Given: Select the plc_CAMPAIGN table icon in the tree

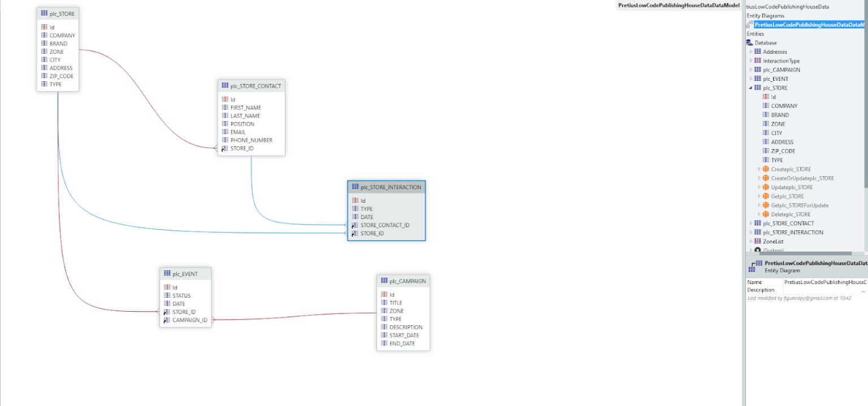Looking at the screenshot, I should [x=757, y=69].
